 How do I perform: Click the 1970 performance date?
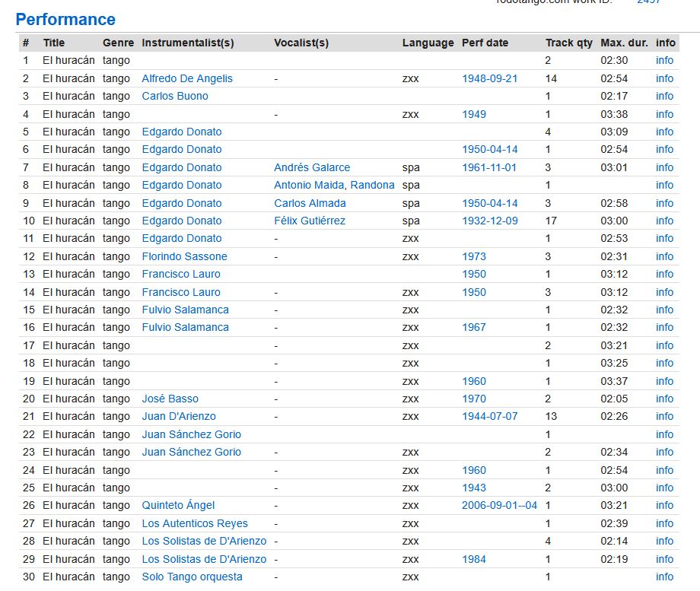474,399
